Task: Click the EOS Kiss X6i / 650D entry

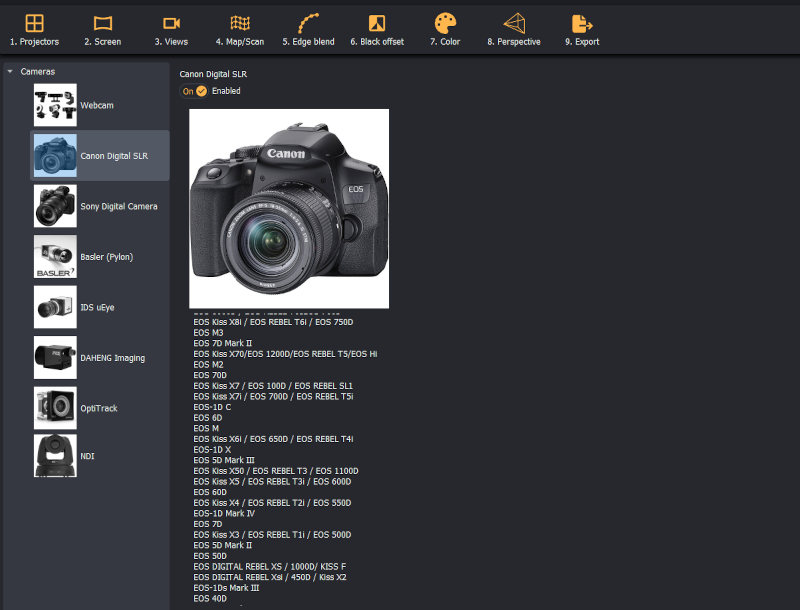Action: [x=273, y=439]
